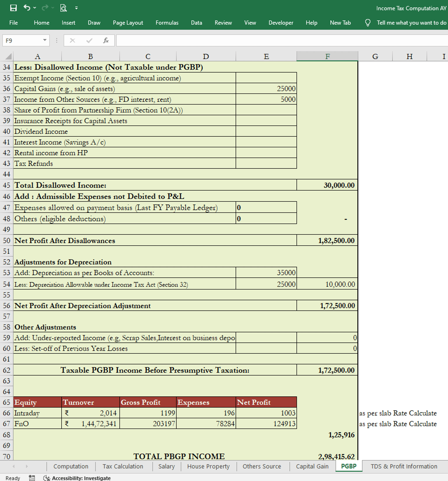
Task: Open the Undo history dropdown arrow
Action: 35,8
